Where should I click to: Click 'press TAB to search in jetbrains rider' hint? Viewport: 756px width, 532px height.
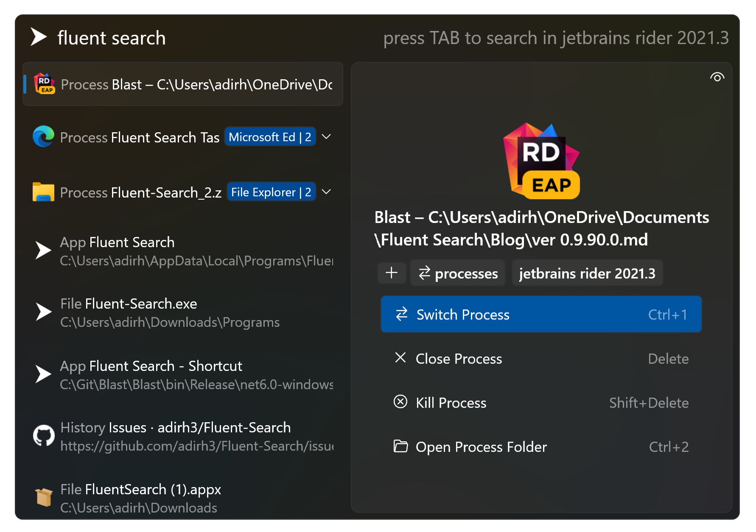(556, 38)
